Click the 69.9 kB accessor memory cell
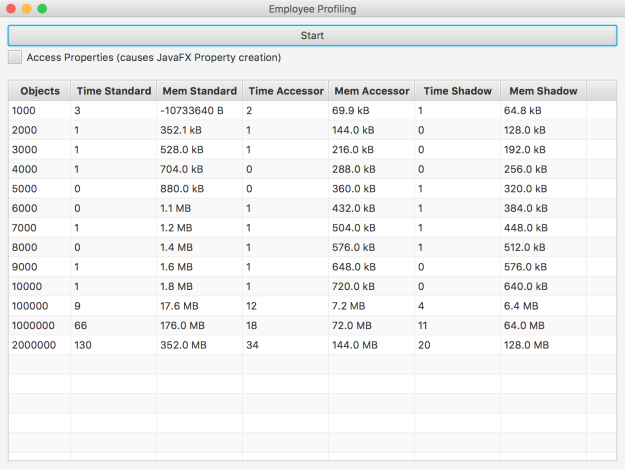625x469 pixels. [x=371, y=110]
